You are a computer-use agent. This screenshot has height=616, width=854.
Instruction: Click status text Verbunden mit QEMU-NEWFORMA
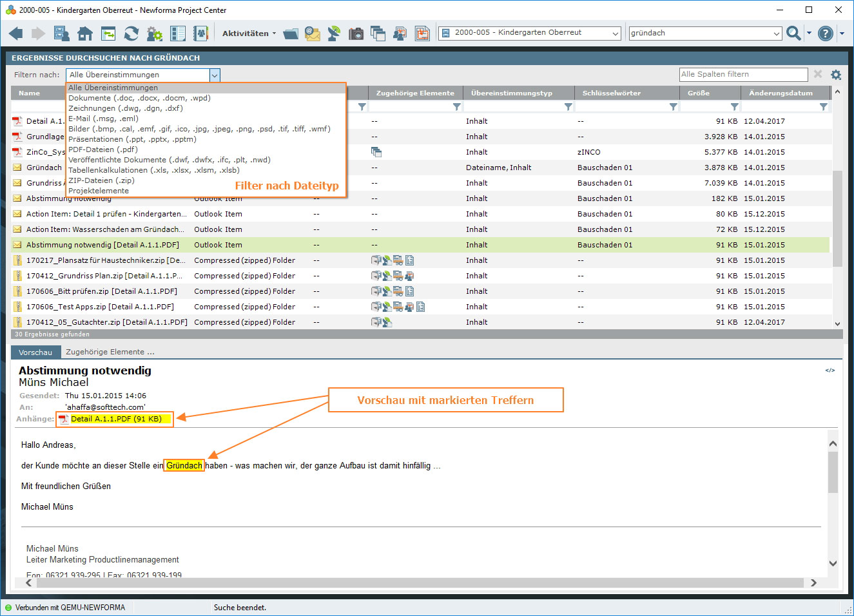[70, 608]
